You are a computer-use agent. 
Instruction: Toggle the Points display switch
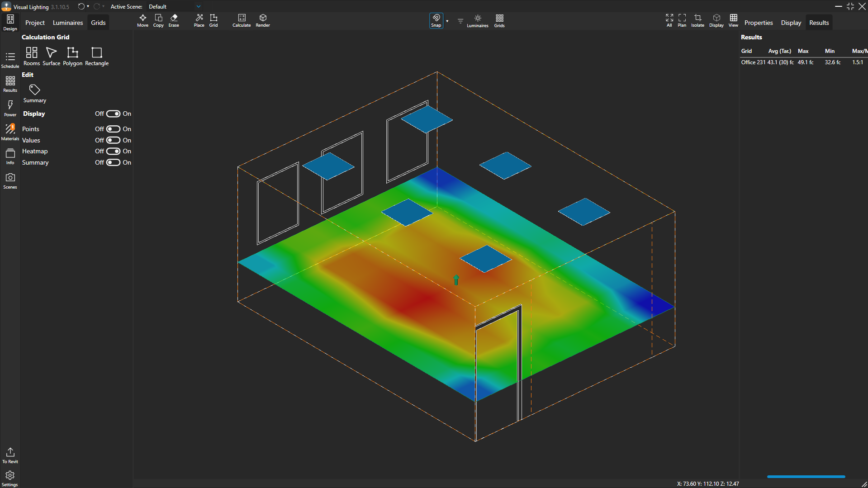click(113, 129)
